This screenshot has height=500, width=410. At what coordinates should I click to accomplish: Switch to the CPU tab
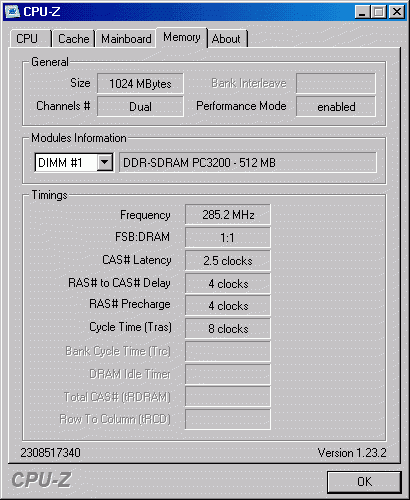(31, 39)
